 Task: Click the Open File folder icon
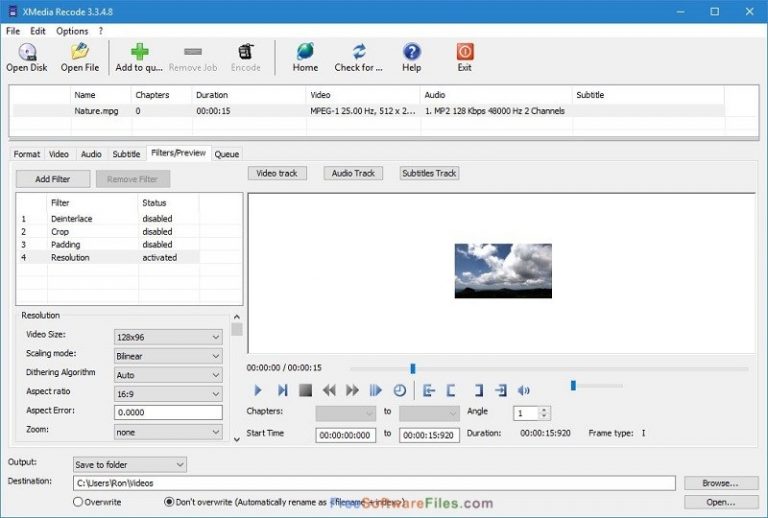pos(80,52)
